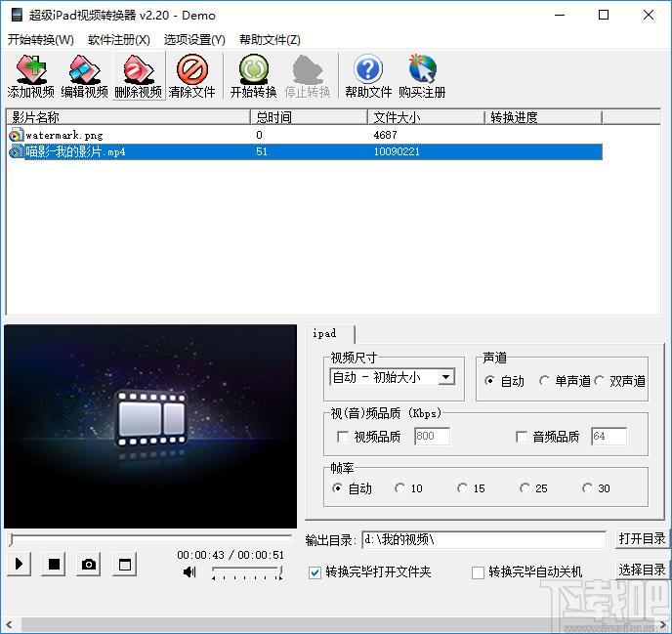This screenshot has width=672, height=634.
Task: Click the Clear Files (清除文件) icon
Action: (191, 76)
